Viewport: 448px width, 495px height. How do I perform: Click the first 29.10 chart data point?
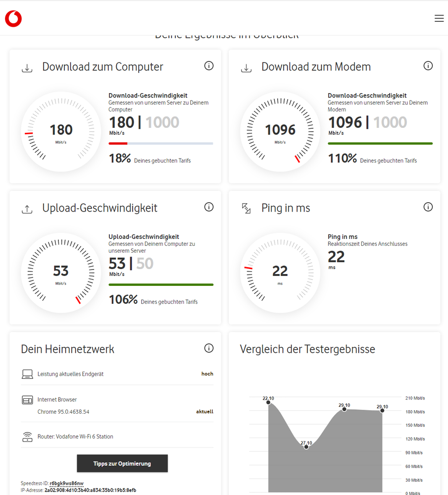[344, 409]
